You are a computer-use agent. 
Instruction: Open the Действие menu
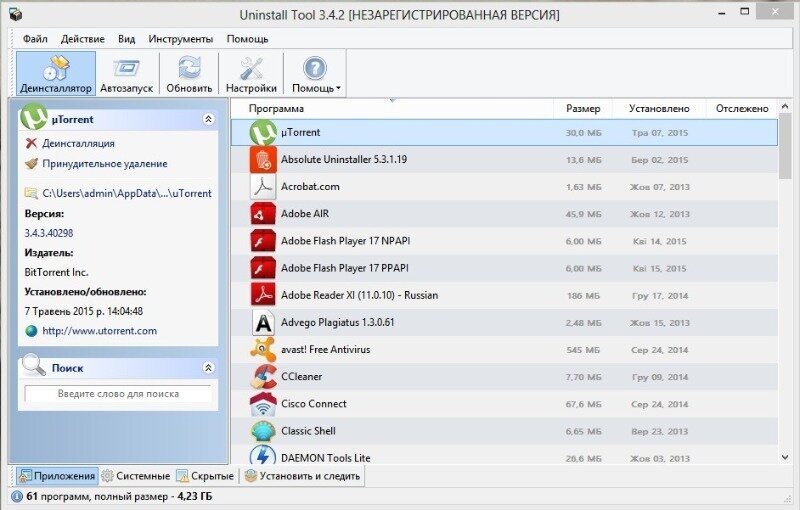click(x=83, y=39)
